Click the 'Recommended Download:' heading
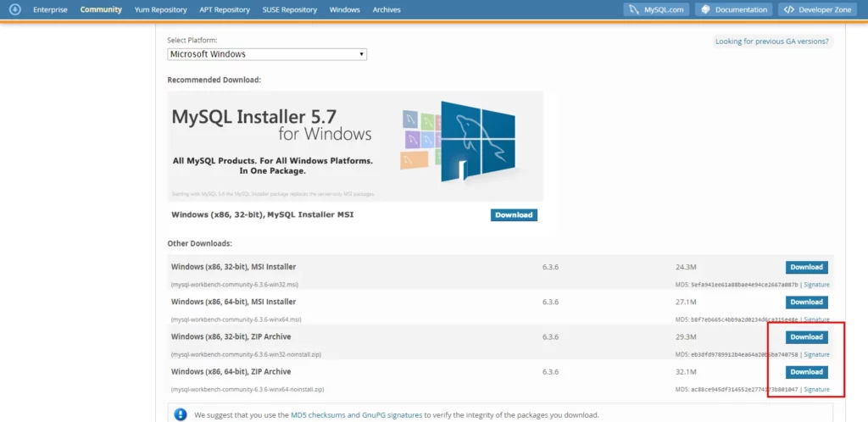The image size is (868, 422). click(x=214, y=81)
